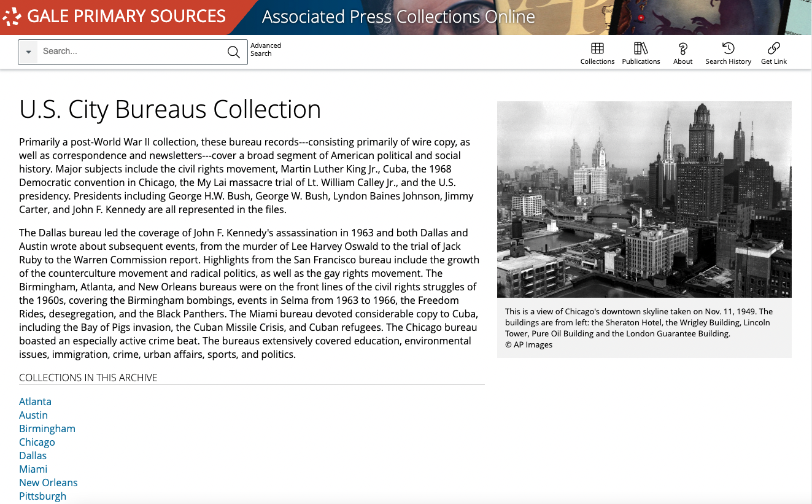
Task: Click the About question mark icon
Action: pos(682,48)
